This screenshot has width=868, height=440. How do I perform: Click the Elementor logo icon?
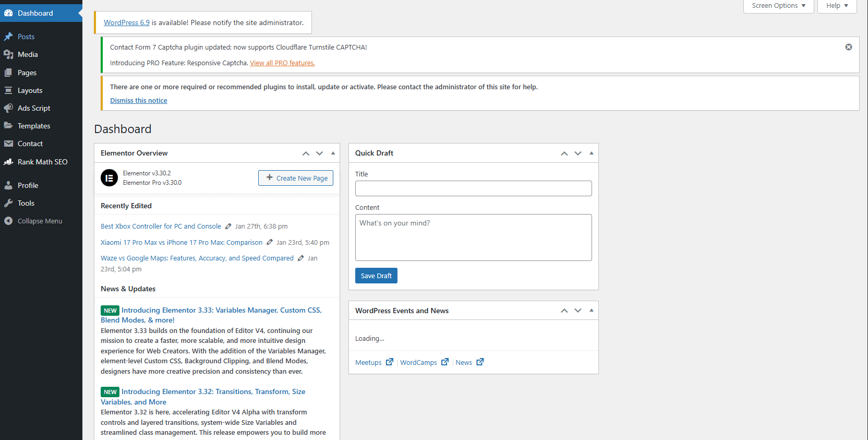point(109,178)
